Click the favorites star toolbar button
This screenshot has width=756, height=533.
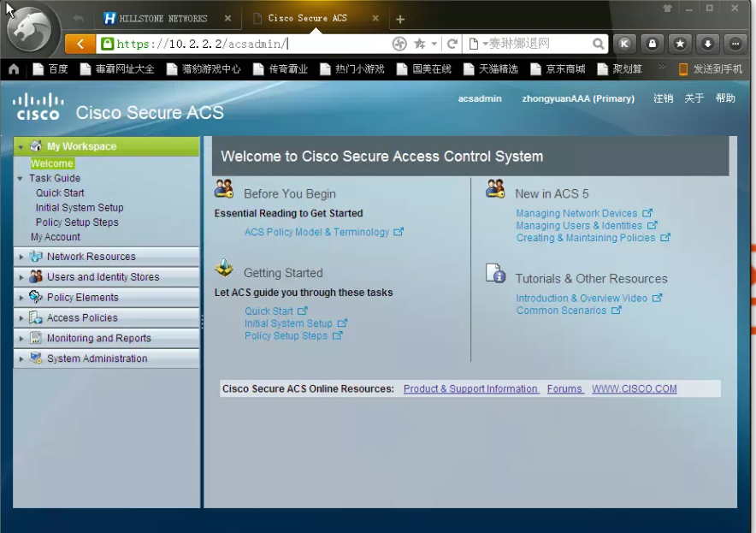tap(680, 44)
